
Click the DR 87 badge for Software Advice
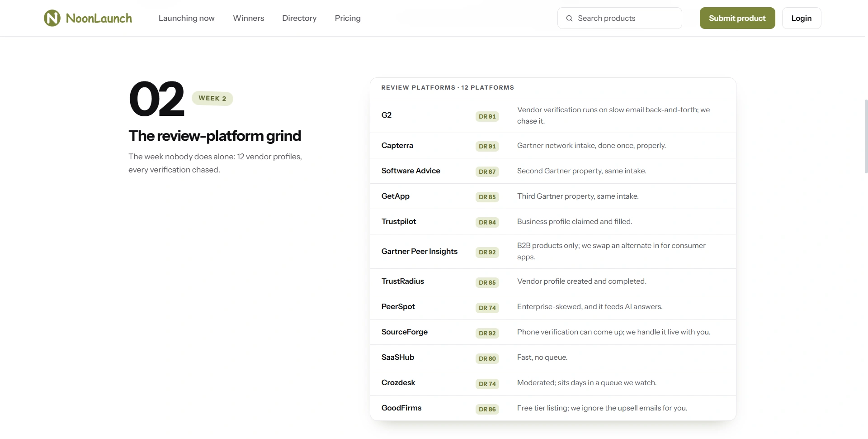487,172
